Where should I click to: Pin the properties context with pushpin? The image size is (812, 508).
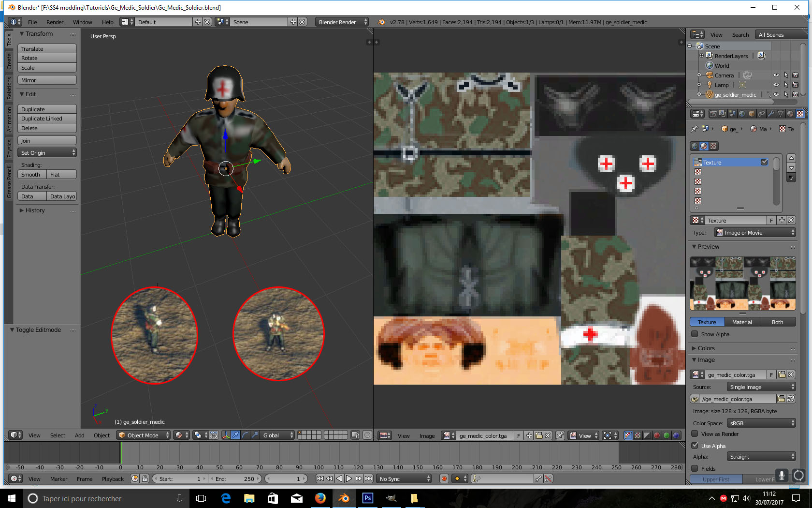tap(695, 129)
